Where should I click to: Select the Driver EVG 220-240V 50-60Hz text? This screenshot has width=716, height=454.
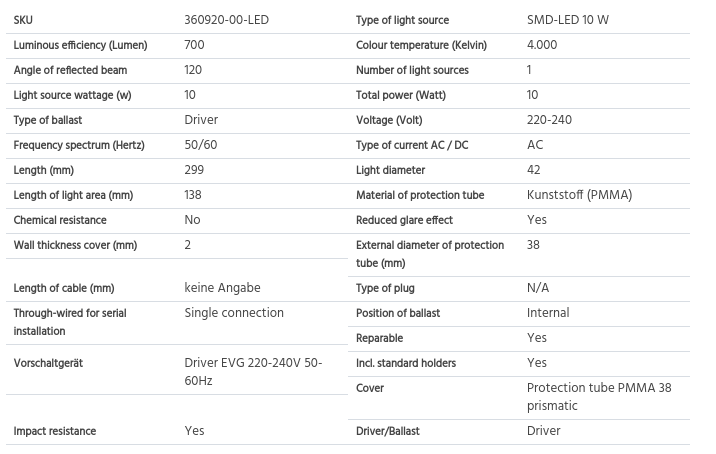[x=253, y=372]
